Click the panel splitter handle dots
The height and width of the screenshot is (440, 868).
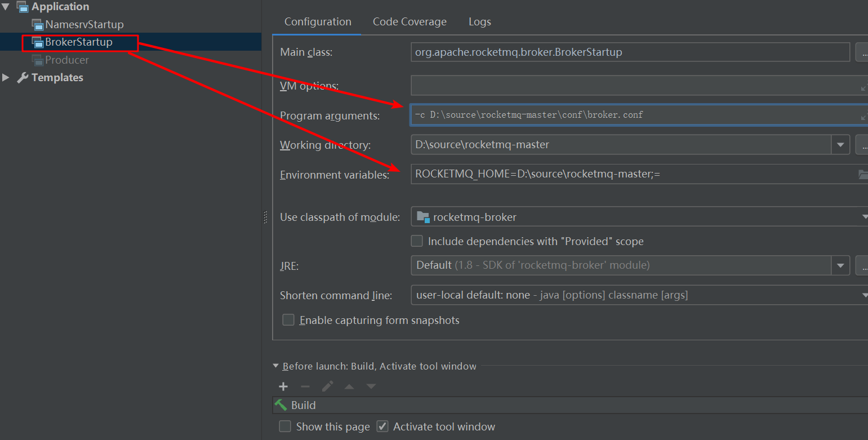tap(265, 217)
